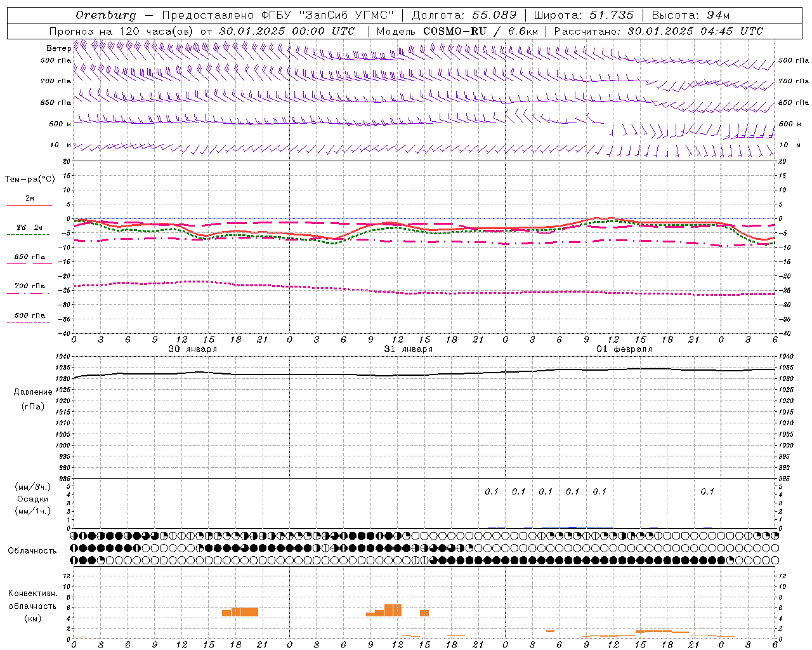812x650 pixels.
Task: Select the text 'Предоставлено ФГБУ "ЗапСиб УГМС"'
Action: point(278,15)
